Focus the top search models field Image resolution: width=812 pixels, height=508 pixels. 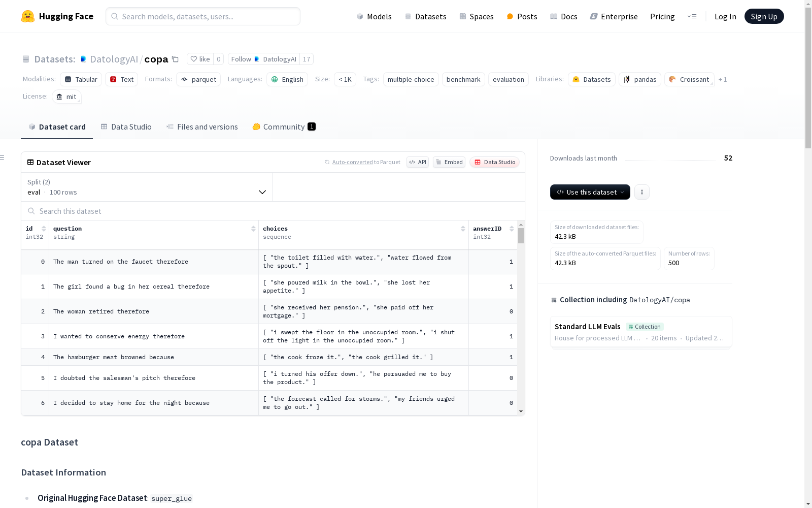203,16
